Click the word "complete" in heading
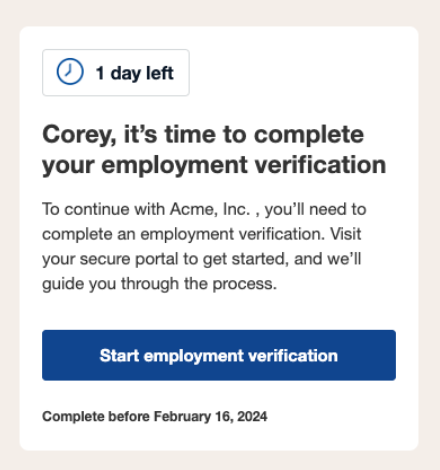This screenshot has height=470, width=440. pyautogui.click(x=309, y=136)
